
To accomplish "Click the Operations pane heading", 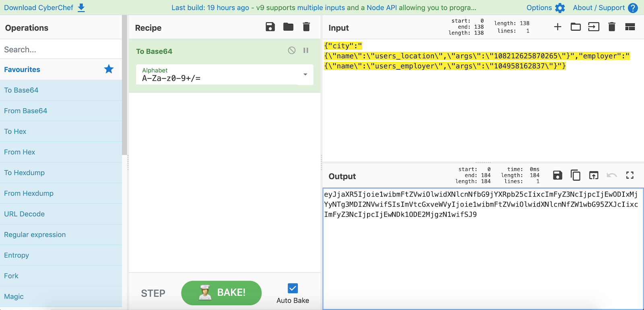I will [x=27, y=28].
